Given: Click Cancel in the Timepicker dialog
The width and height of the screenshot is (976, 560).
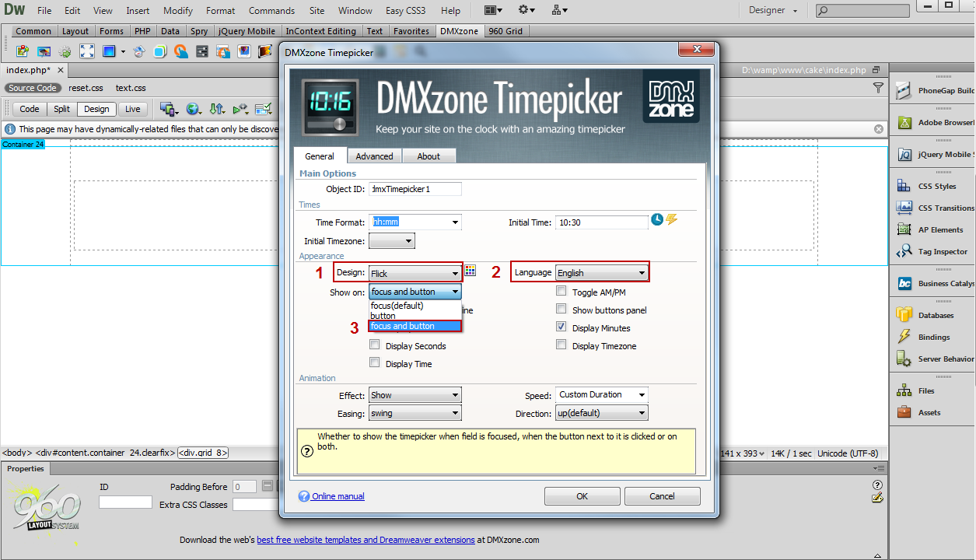Looking at the screenshot, I should [x=662, y=495].
